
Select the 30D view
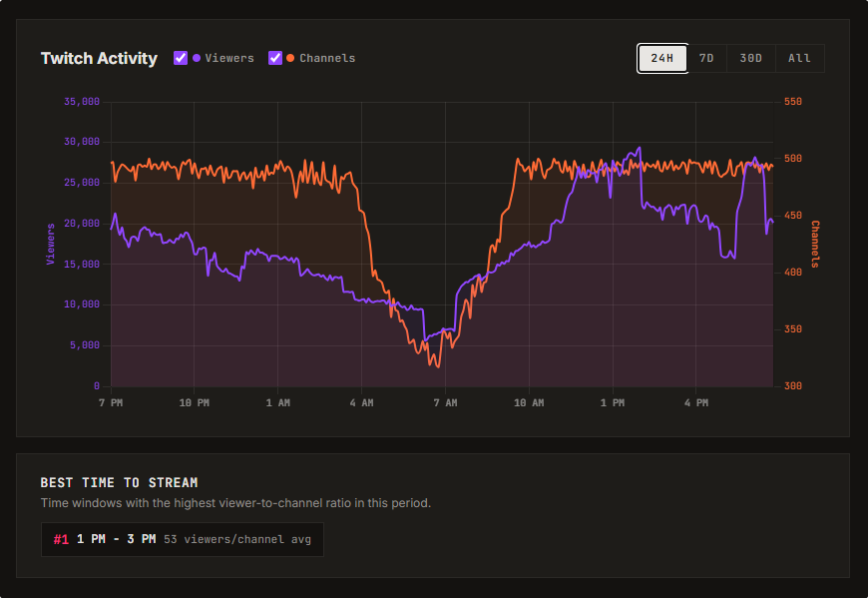pos(750,58)
